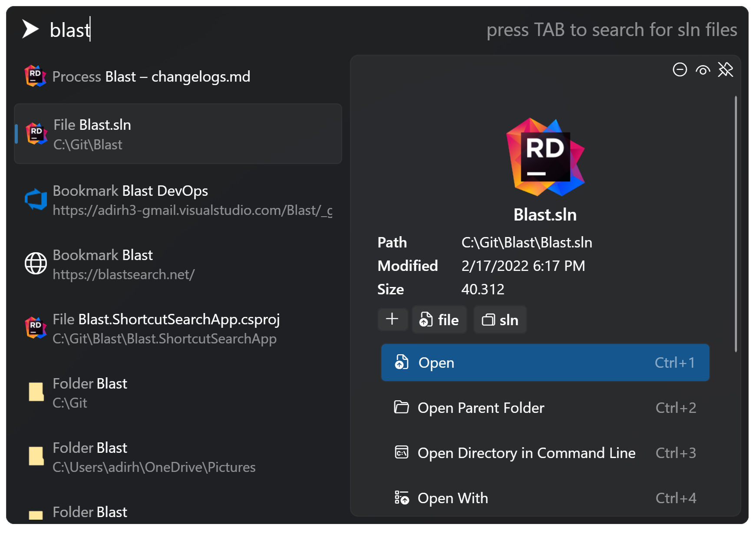The height and width of the screenshot is (534, 756).
Task: Focus the search box containing 'blast'
Action: point(261,30)
